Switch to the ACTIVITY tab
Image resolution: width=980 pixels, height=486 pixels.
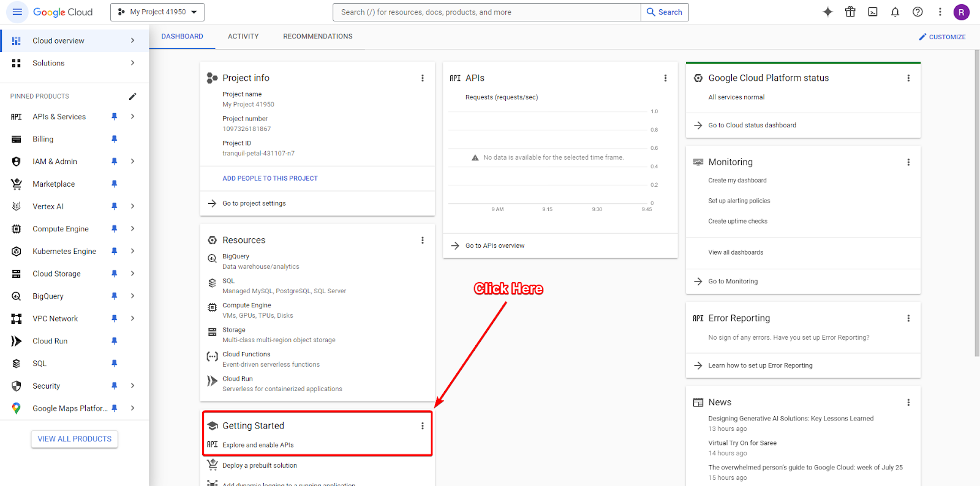(x=243, y=37)
